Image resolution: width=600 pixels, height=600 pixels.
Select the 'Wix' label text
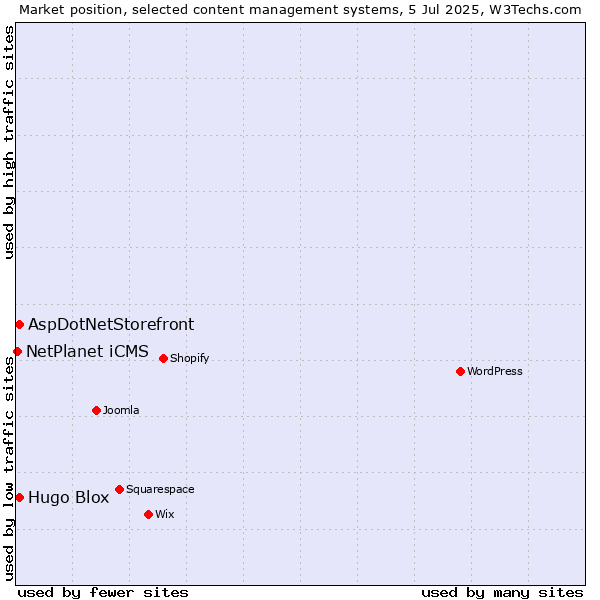pyautogui.click(x=165, y=514)
